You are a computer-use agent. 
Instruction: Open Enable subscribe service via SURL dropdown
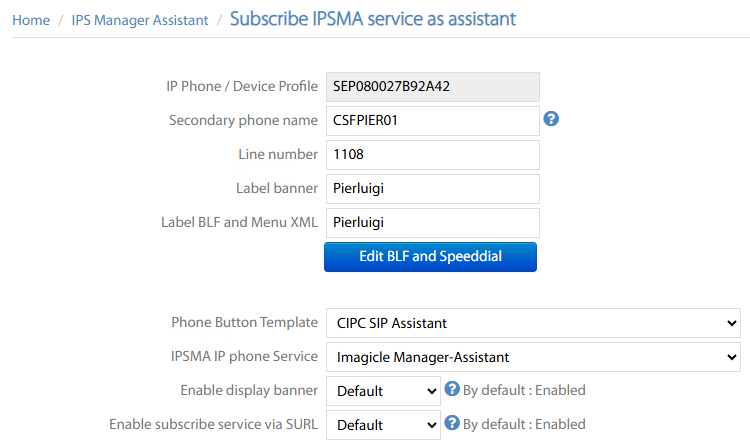click(383, 424)
